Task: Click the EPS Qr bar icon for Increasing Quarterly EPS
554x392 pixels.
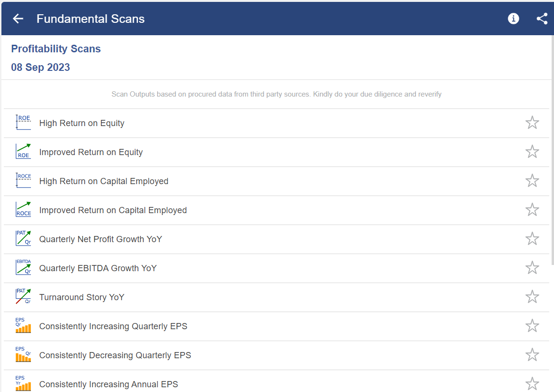Action: pos(23,325)
